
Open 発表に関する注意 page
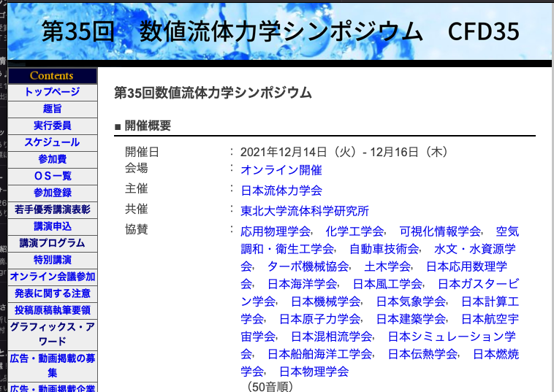pos(53,293)
